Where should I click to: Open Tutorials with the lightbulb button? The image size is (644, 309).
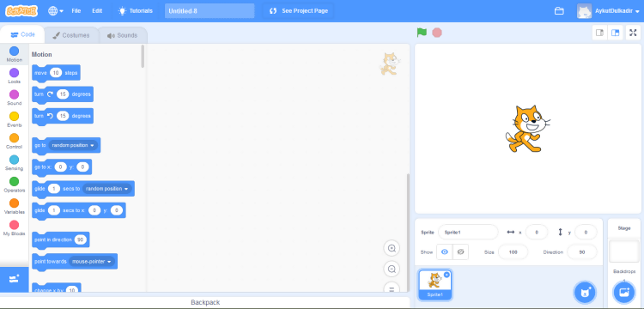pyautogui.click(x=135, y=11)
